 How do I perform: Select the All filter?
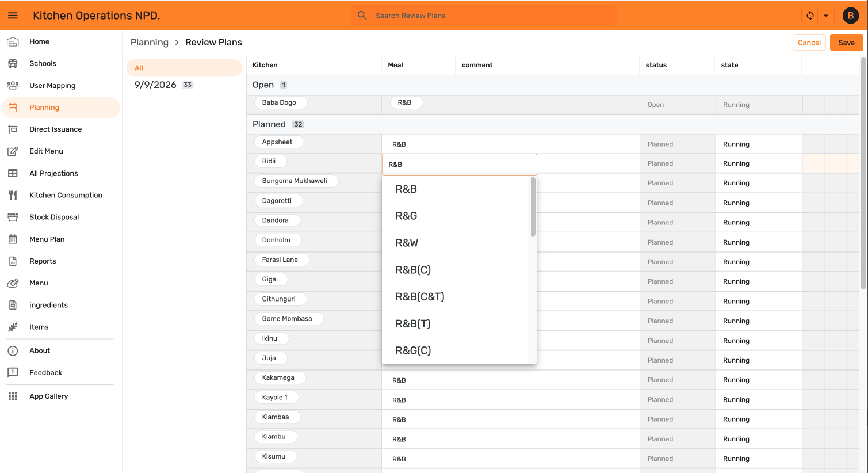coord(184,68)
